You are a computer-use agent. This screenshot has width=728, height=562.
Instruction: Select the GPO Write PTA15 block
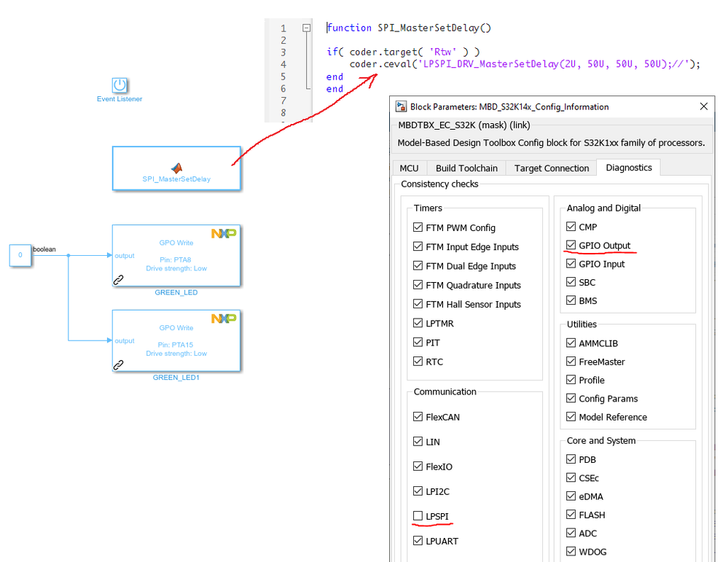point(176,340)
